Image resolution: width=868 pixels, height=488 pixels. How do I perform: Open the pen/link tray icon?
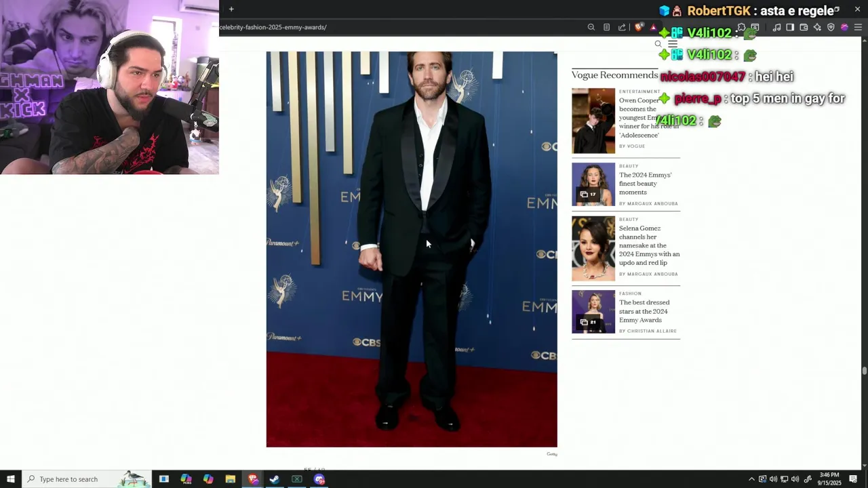[x=807, y=479]
